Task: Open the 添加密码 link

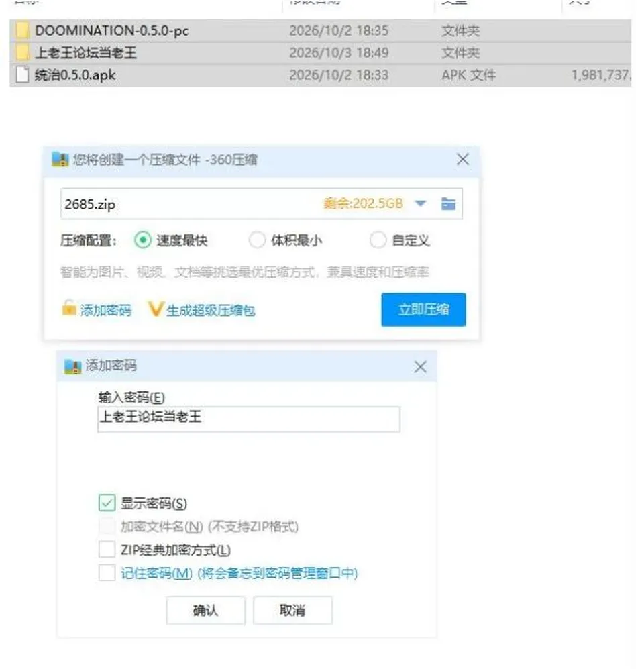Action: coord(106,310)
